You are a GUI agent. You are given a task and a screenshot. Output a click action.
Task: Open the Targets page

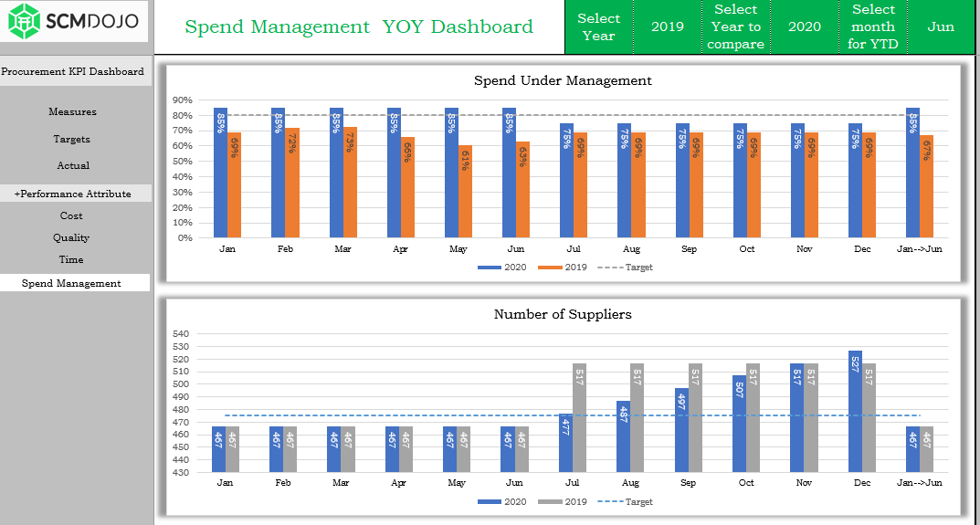72,140
